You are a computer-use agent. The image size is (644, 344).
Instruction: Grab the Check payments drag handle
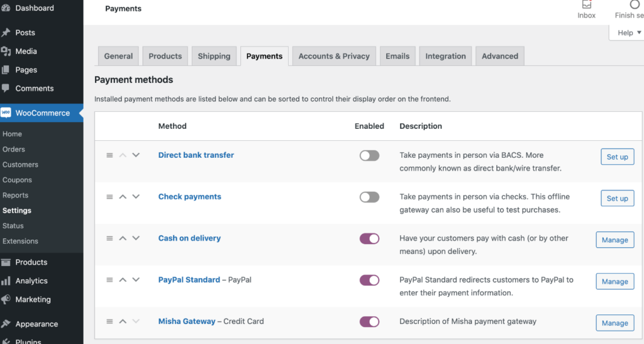point(109,197)
